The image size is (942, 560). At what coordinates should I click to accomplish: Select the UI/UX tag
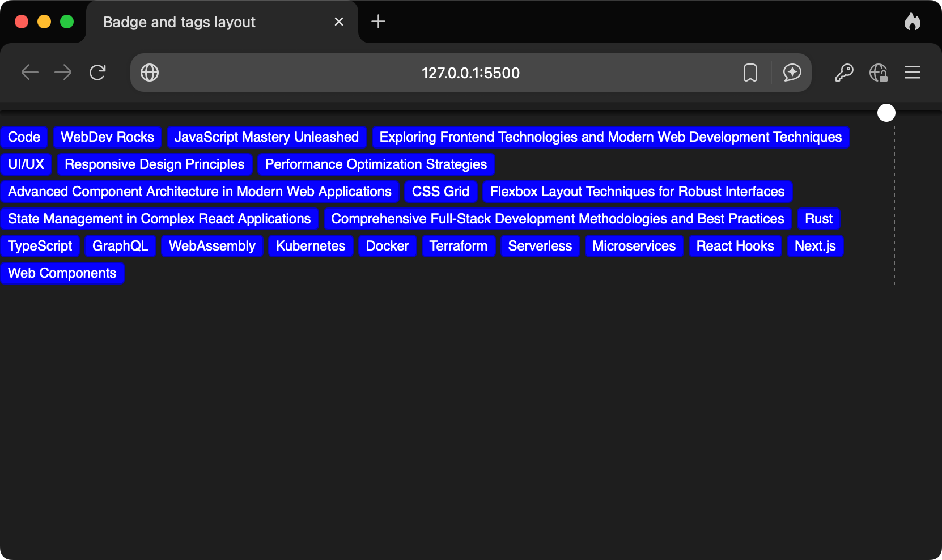click(26, 164)
